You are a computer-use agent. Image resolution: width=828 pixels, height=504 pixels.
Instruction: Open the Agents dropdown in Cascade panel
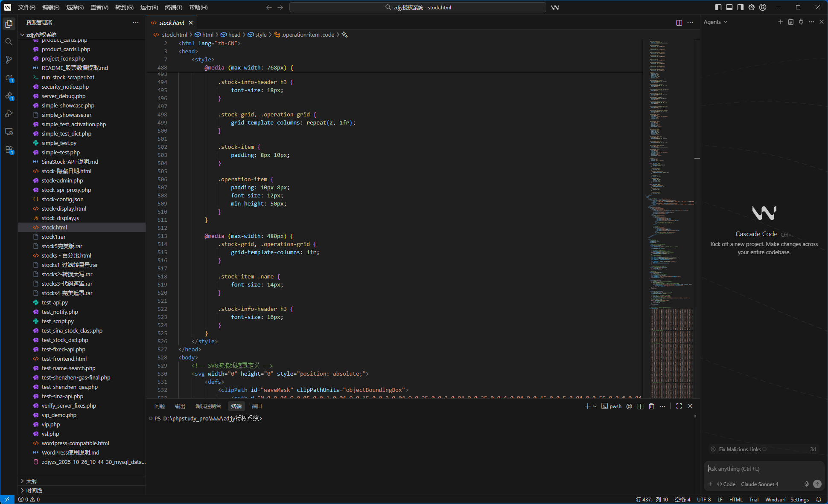[715, 22]
